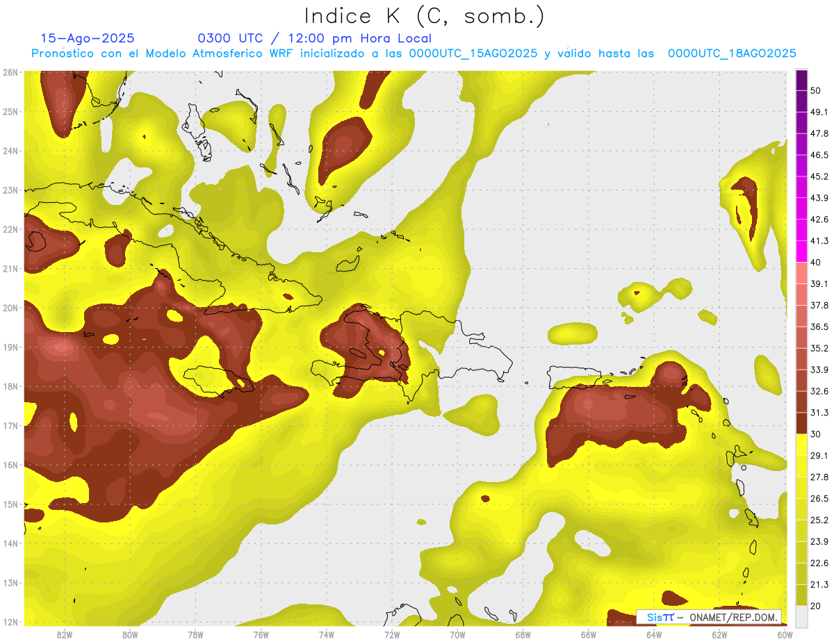Click the colorbar value '20'
The width and height of the screenshot is (834, 644).
point(816,606)
